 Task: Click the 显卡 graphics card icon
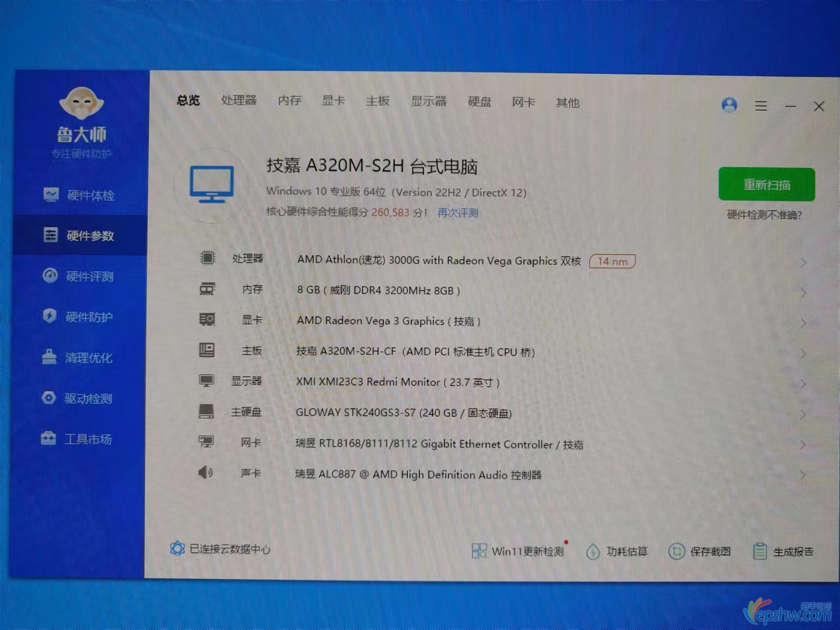coord(207,319)
